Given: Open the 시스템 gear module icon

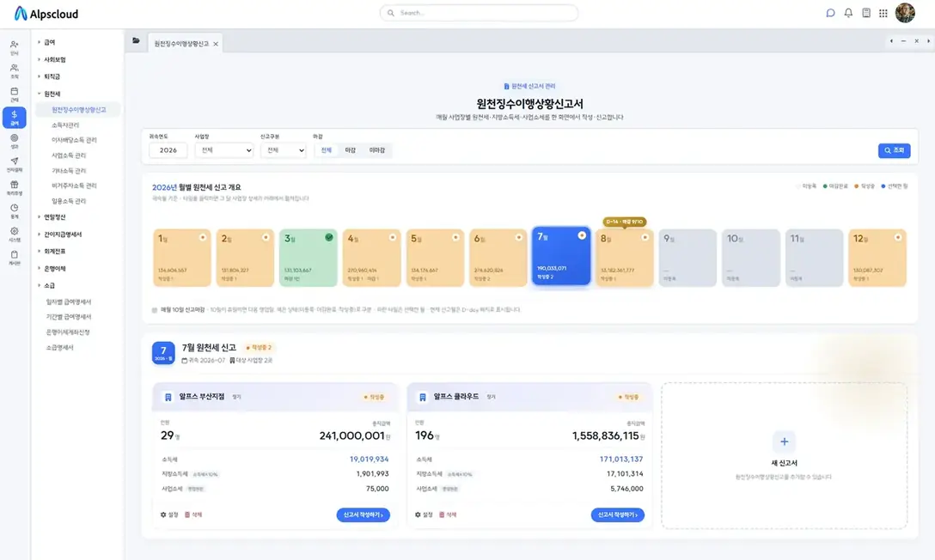Looking at the screenshot, I should pyautogui.click(x=15, y=234).
